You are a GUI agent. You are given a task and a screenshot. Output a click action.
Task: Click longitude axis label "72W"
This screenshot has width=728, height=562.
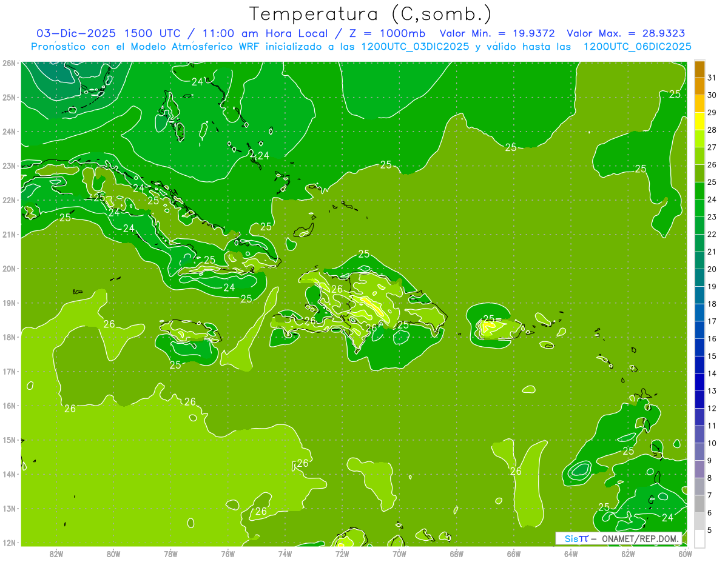[342, 554]
